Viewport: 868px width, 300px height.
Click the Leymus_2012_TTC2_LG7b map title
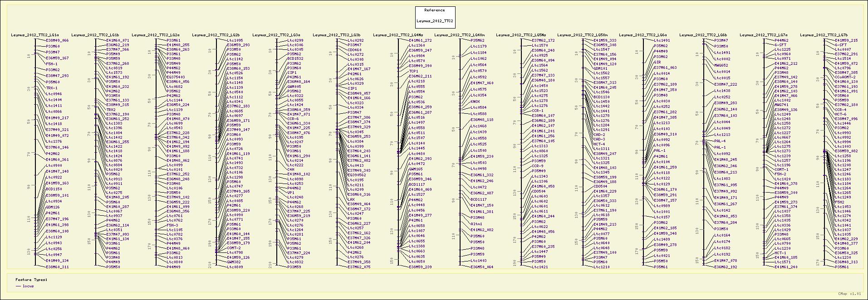(824, 35)
